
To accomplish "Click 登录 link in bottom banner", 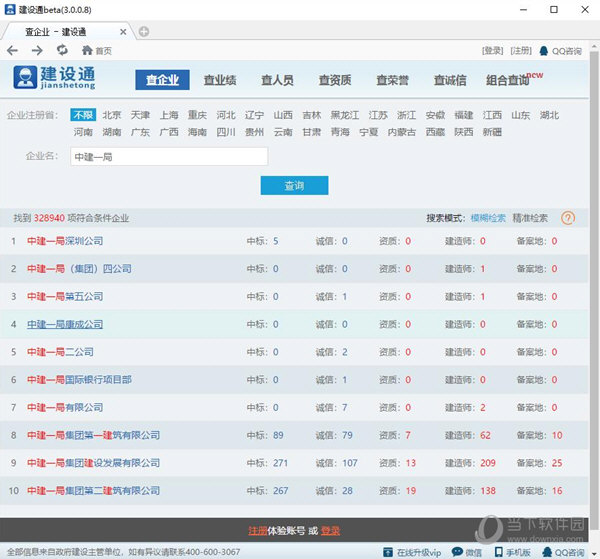I will [x=330, y=531].
